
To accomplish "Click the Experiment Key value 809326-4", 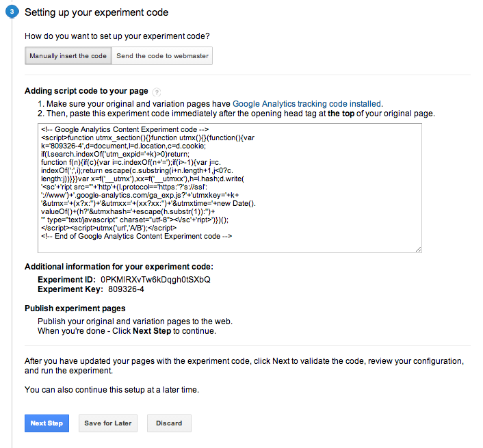I will (x=126, y=289).
